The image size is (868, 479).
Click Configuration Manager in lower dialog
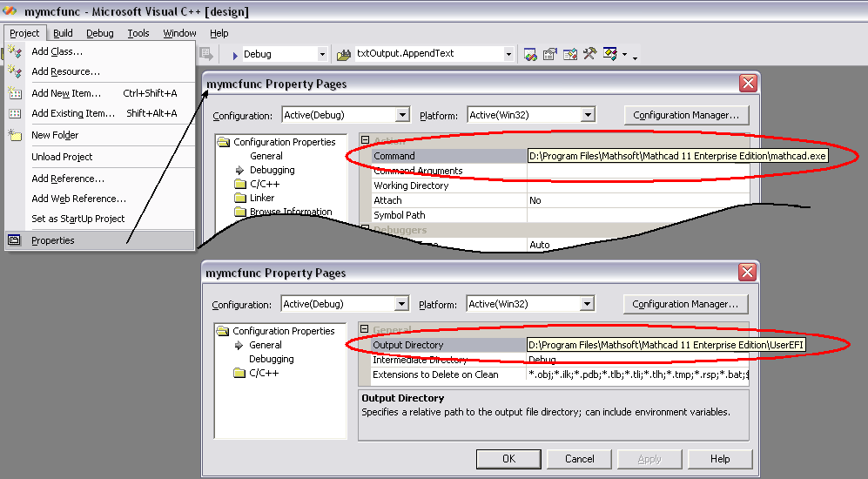[x=685, y=304]
